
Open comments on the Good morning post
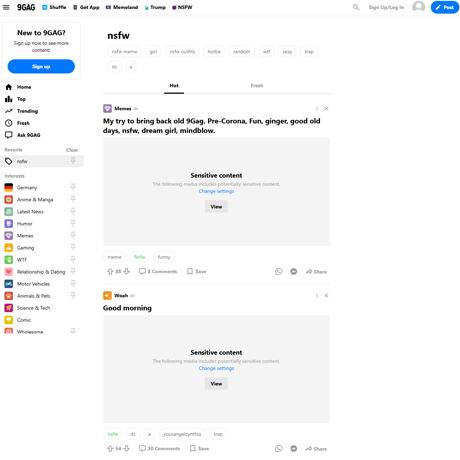pyautogui.click(x=159, y=448)
